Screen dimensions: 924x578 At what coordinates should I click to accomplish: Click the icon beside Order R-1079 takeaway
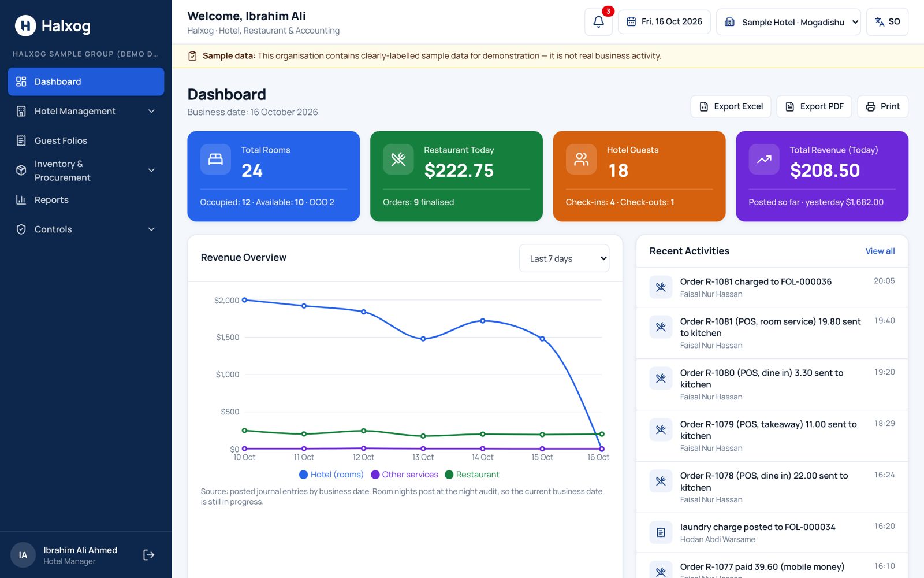[x=661, y=430]
